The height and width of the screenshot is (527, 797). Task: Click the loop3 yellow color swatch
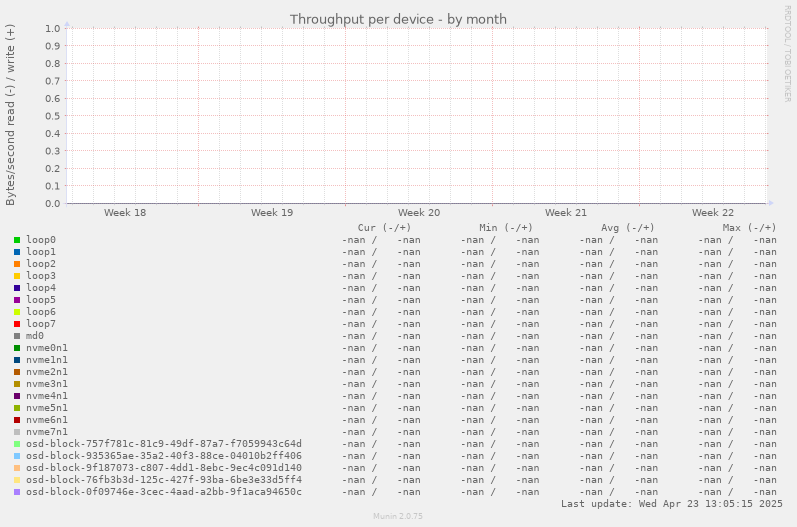click(17, 276)
